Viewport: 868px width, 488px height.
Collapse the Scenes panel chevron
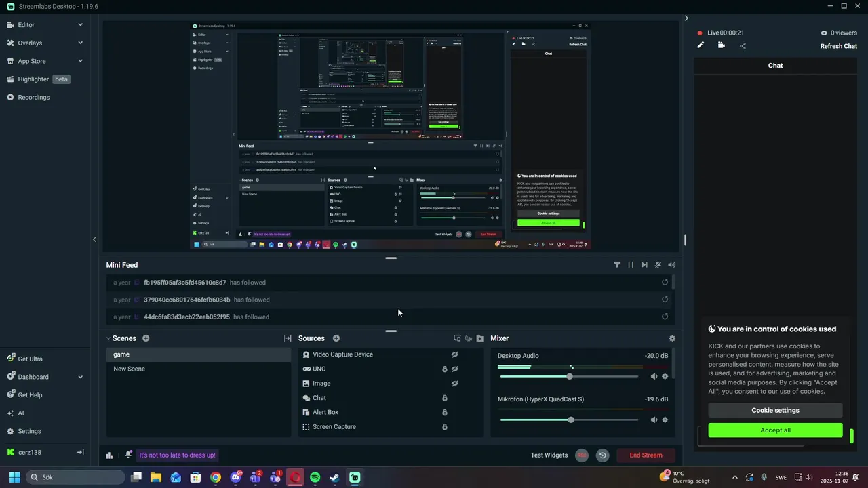108,338
